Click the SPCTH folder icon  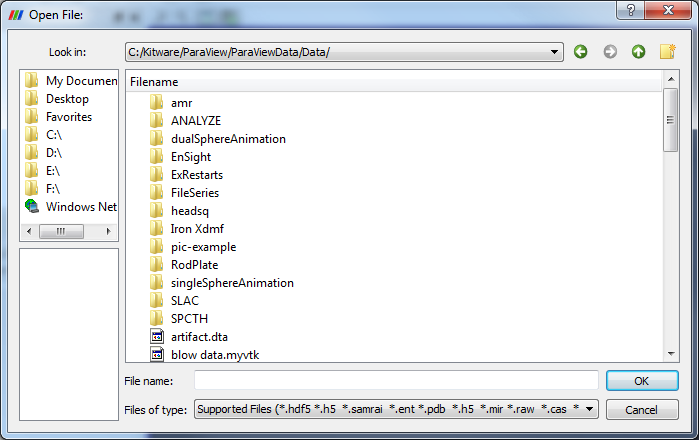tap(156, 318)
